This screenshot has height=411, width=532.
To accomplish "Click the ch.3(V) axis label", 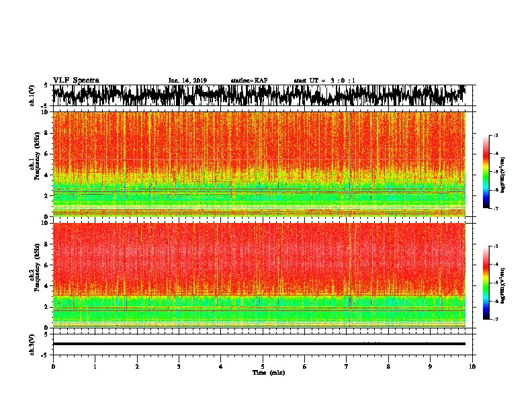I will 32,345.
